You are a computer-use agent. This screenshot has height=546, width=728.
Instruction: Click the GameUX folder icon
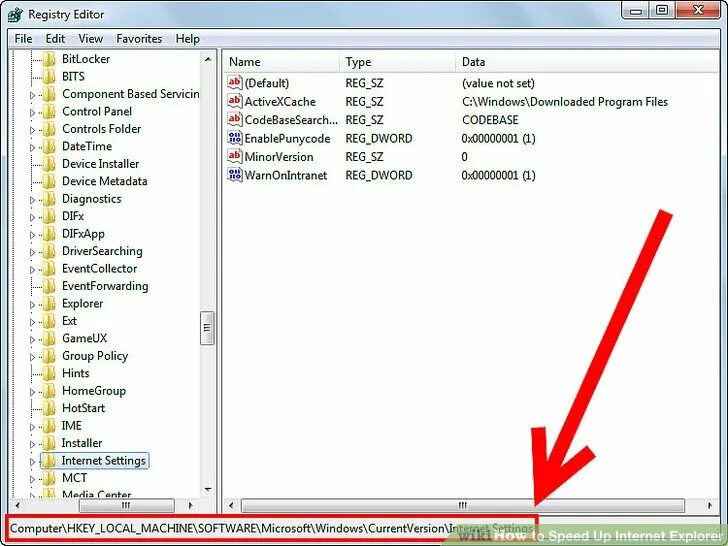click(49, 338)
